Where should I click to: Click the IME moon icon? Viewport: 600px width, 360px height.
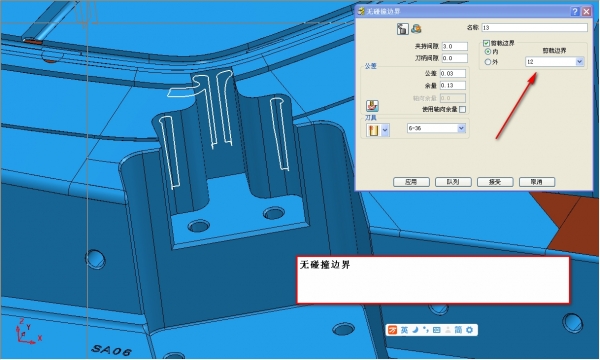point(416,330)
